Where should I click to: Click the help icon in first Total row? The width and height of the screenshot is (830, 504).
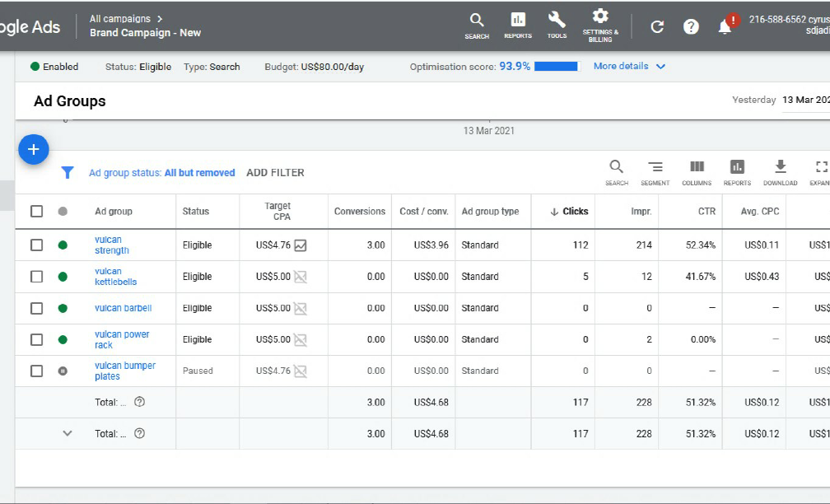(x=139, y=402)
